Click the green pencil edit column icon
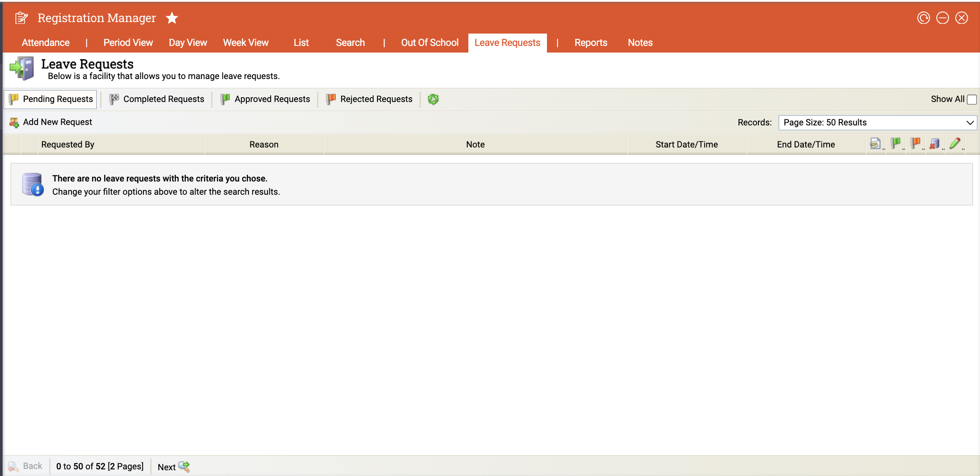This screenshot has height=476, width=980. [955, 144]
